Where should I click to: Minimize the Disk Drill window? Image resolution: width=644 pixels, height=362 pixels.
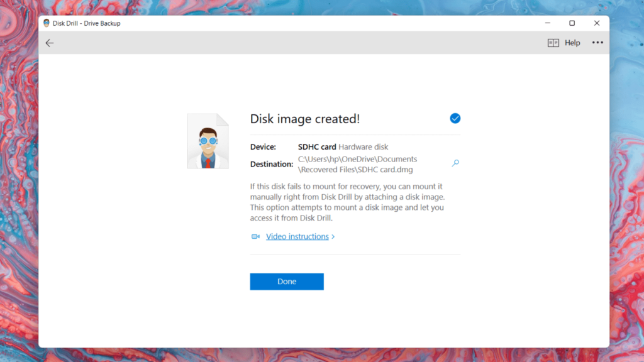coord(547,23)
